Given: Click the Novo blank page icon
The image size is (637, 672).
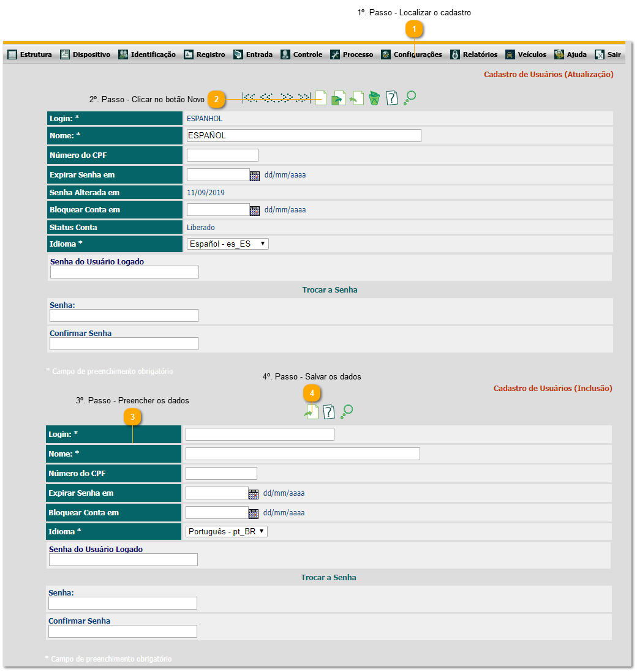Looking at the screenshot, I should tap(321, 98).
